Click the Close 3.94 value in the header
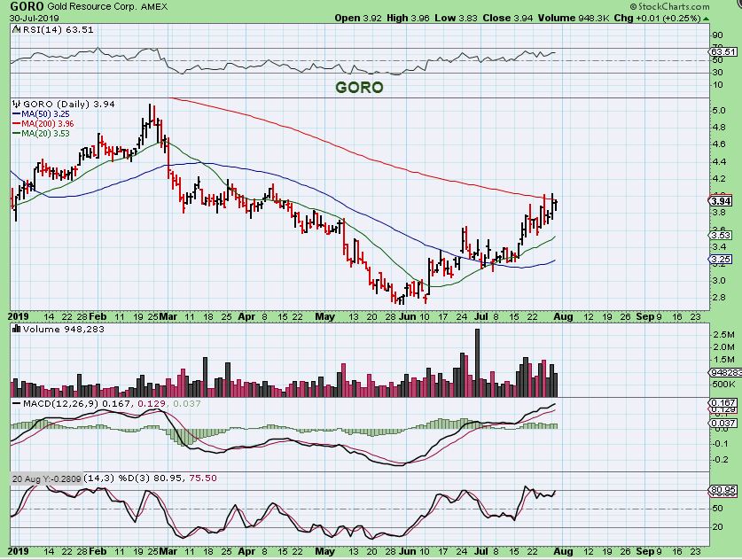Image resolution: width=742 pixels, height=560 pixels. 507,18
